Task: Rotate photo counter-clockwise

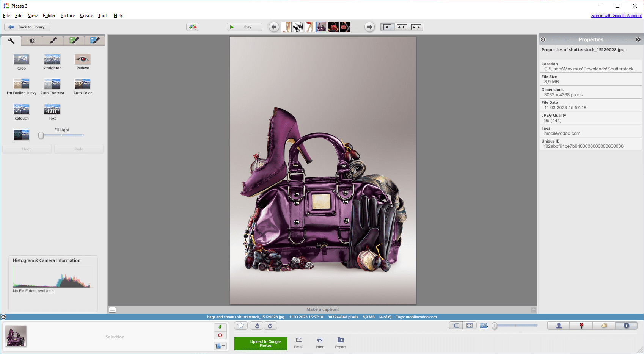Action: 257,326
